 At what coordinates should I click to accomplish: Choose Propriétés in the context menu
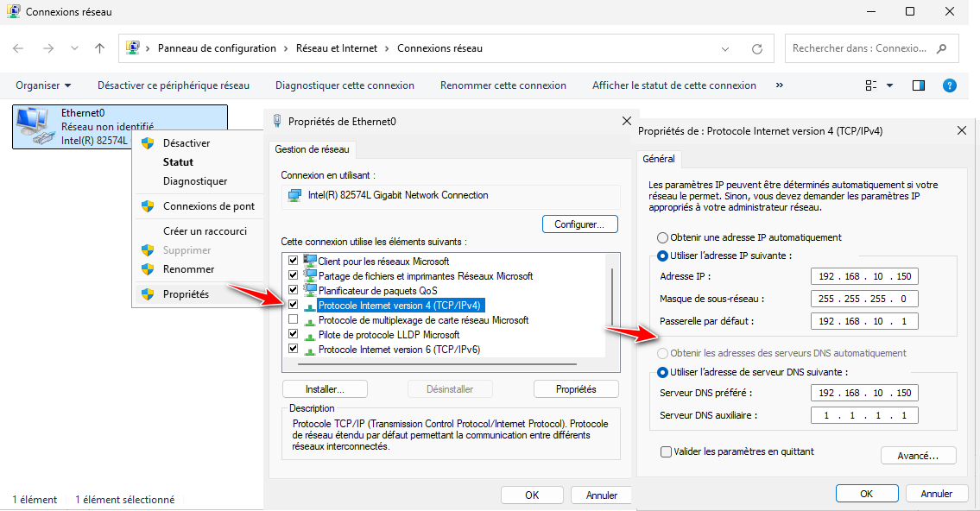point(186,294)
